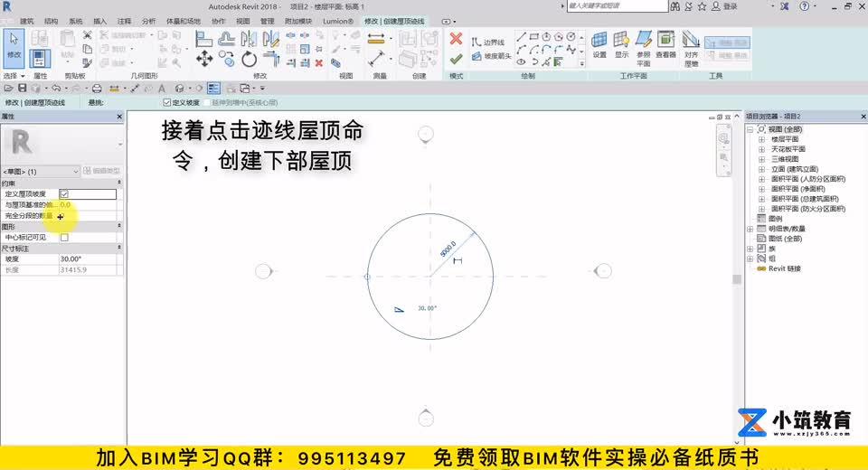868x470 pixels.
Task: Expand 三维视图 in project browser
Action: 761,159
